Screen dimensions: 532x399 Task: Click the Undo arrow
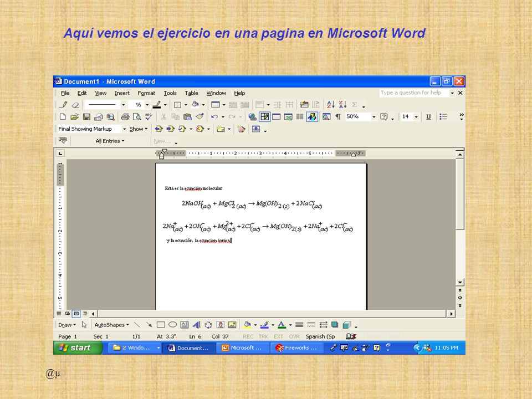tap(214, 117)
